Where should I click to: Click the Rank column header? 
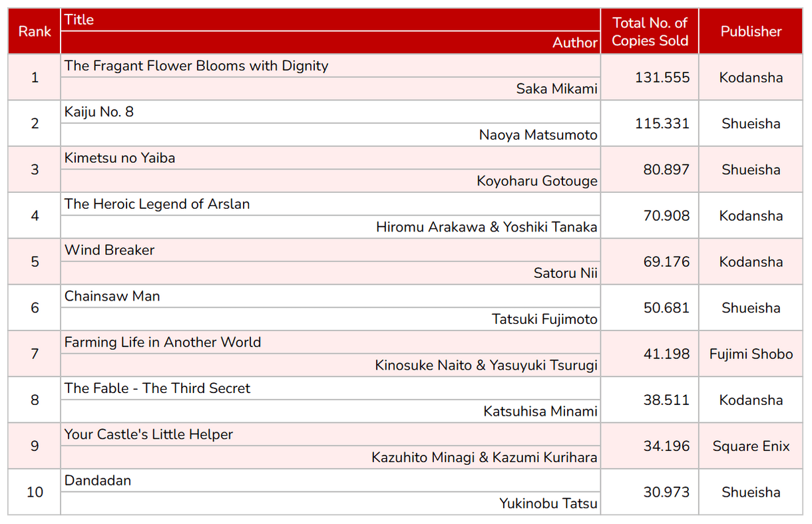pos(35,31)
